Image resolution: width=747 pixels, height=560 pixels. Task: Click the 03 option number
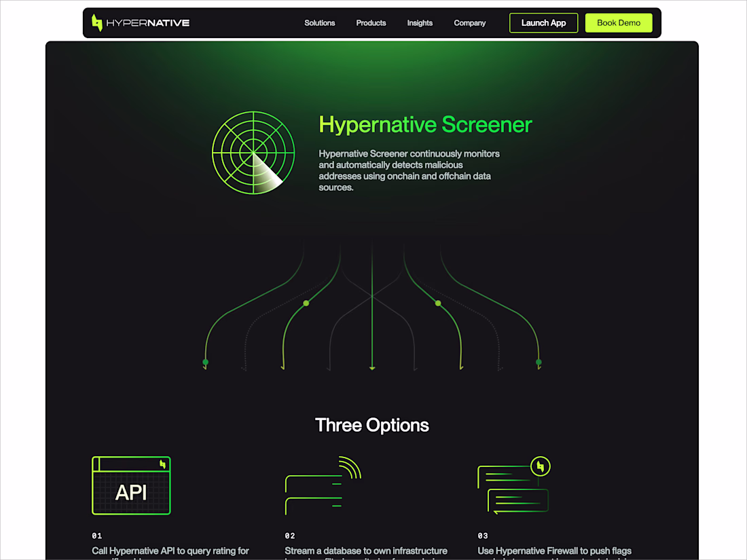click(x=483, y=536)
